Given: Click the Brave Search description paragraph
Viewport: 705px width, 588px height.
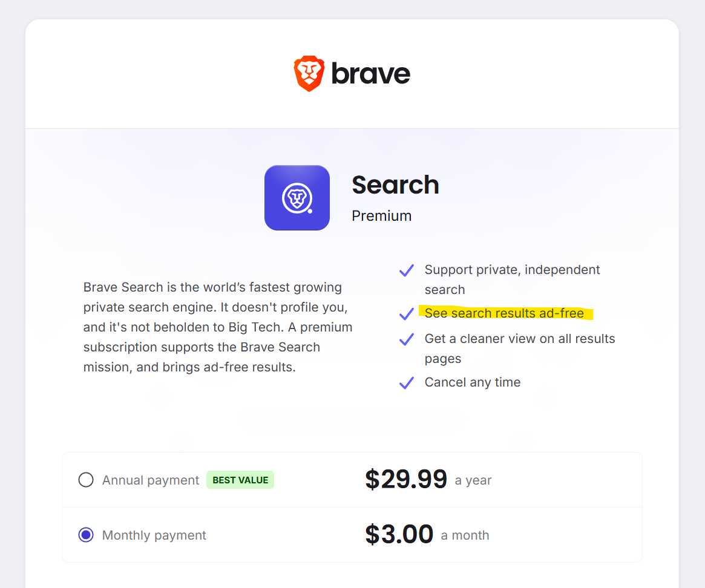Looking at the screenshot, I should tap(217, 327).
